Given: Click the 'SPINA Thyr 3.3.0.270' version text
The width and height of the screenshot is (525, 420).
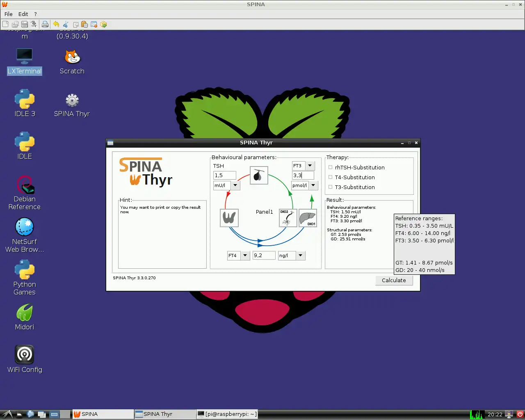Looking at the screenshot, I should [x=135, y=278].
